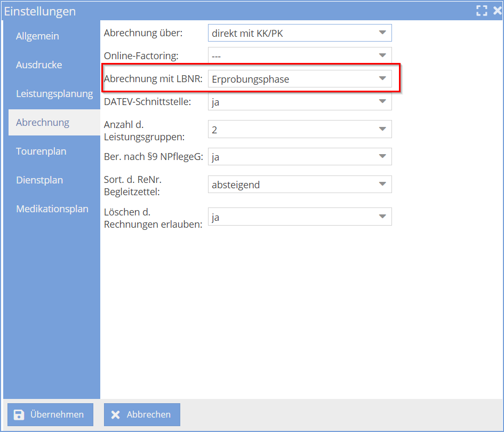
Task: Go to Leistungsplanung settings
Action: point(54,94)
